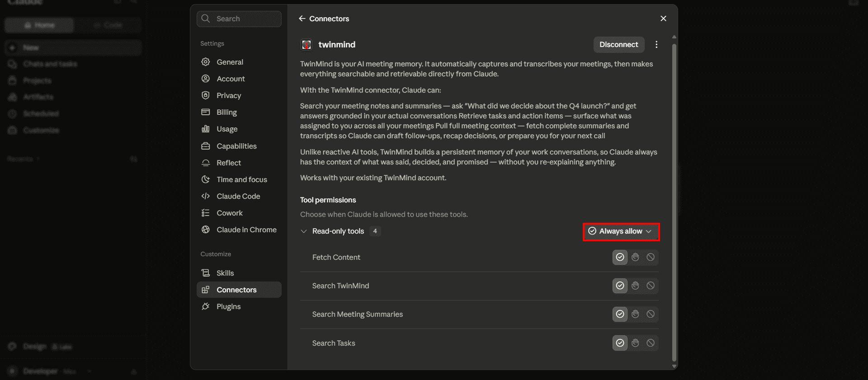The width and height of the screenshot is (868, 380).
Task: Block the Fetch Content tool
Action: (x=651, y=257)
